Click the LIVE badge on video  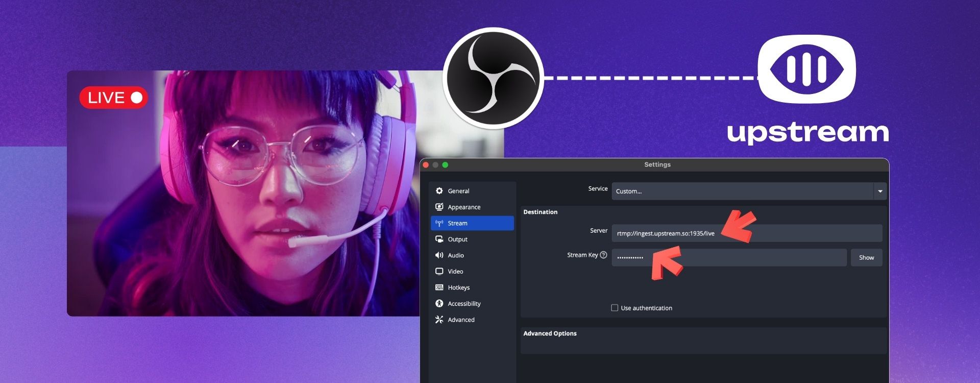114,98
